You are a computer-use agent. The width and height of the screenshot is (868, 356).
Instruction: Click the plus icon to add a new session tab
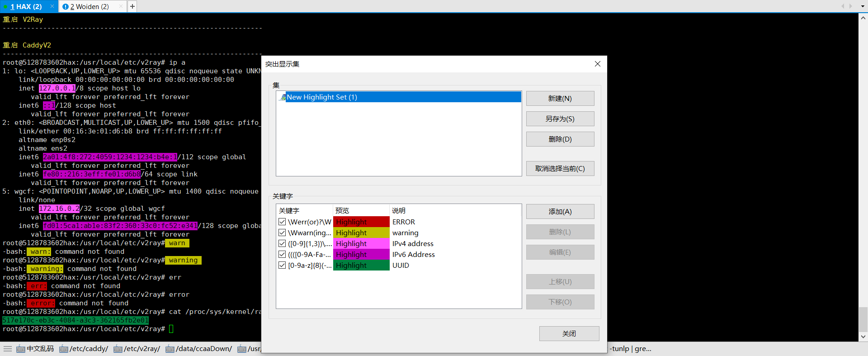(x=132, y=6)
